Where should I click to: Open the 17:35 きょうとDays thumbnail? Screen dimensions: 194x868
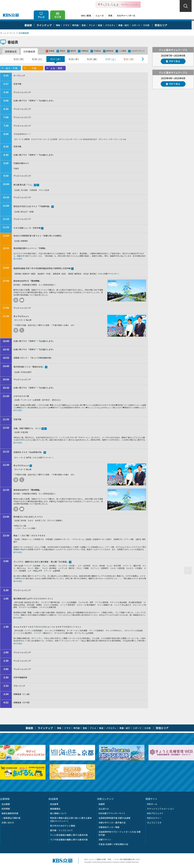tap(127, 326)
